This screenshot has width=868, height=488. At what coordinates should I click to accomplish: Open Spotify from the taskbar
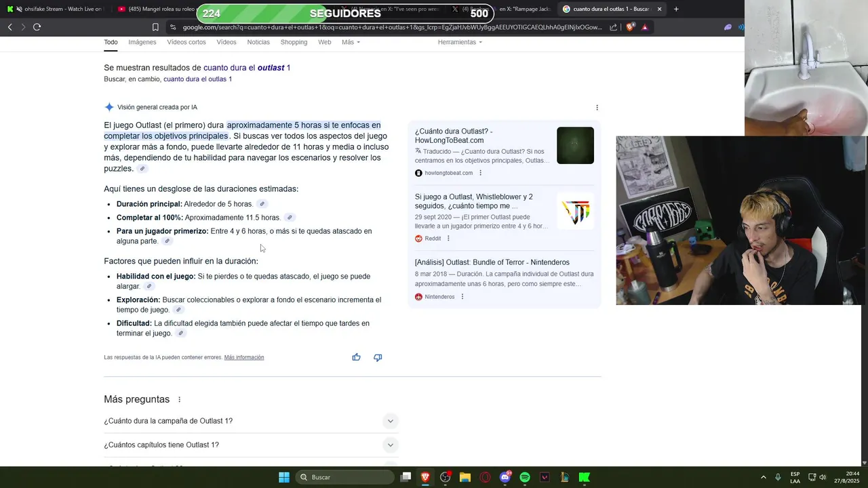[525, 477]
